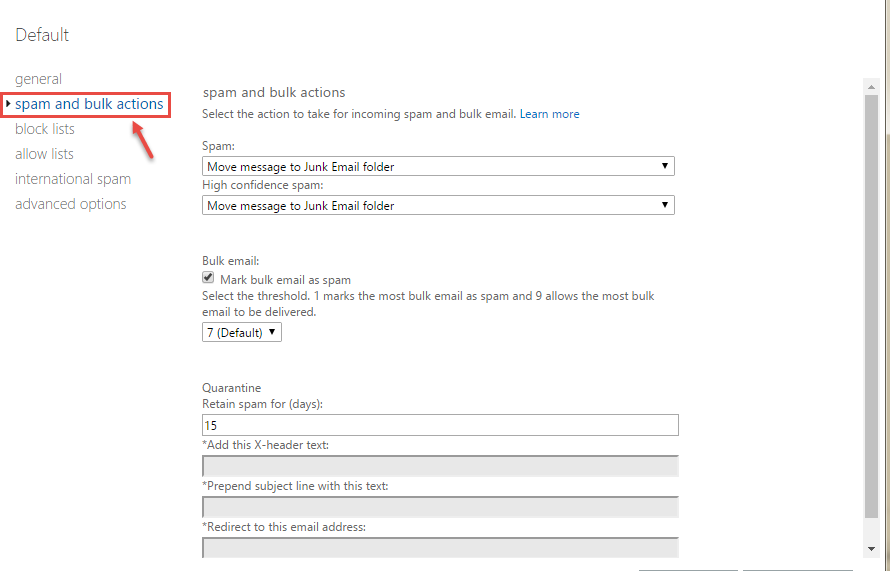Open the allow lists section
Screen dimensions: 890x571
click(x=44, y=154)
